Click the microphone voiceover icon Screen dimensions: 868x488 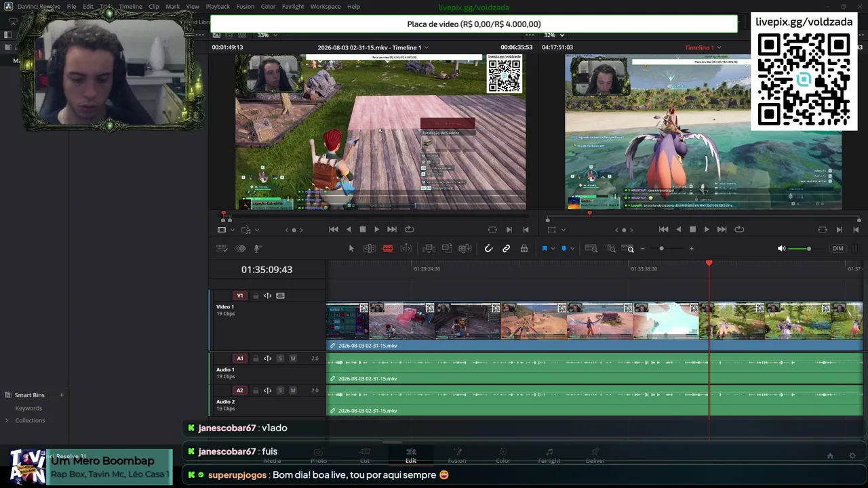258,249
